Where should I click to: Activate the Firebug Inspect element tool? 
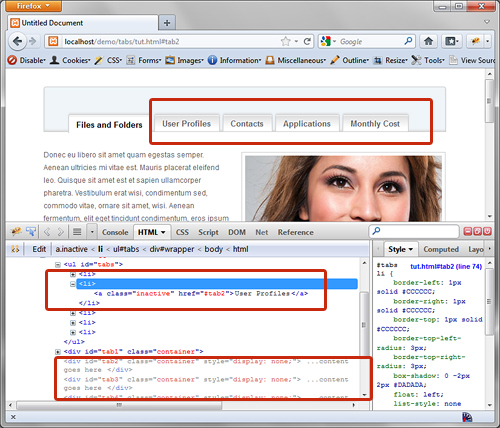pyautogui.click(x=31, y=231)
